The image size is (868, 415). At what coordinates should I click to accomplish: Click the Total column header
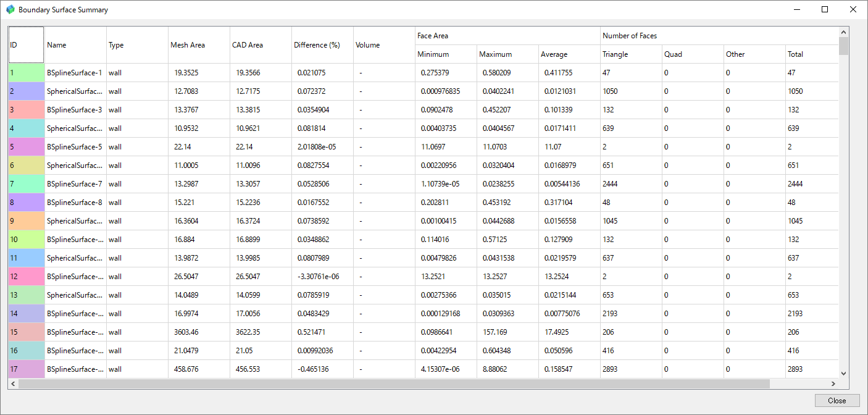point(812,54)
